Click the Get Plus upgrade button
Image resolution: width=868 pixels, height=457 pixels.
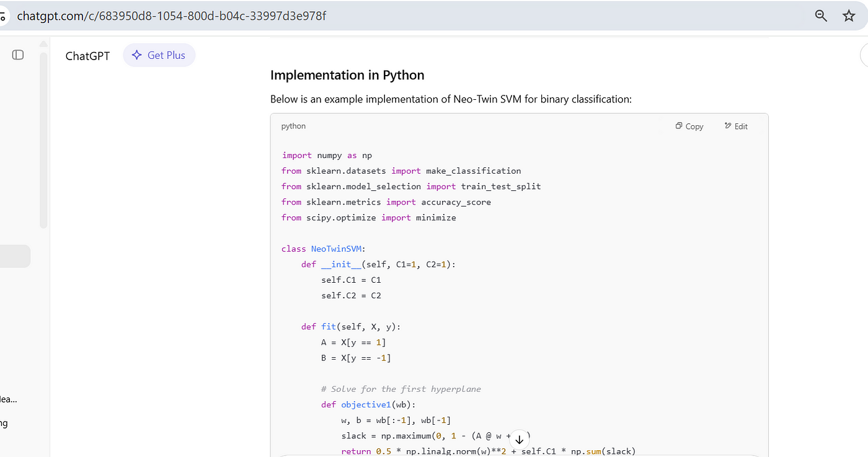coord(159,55)
